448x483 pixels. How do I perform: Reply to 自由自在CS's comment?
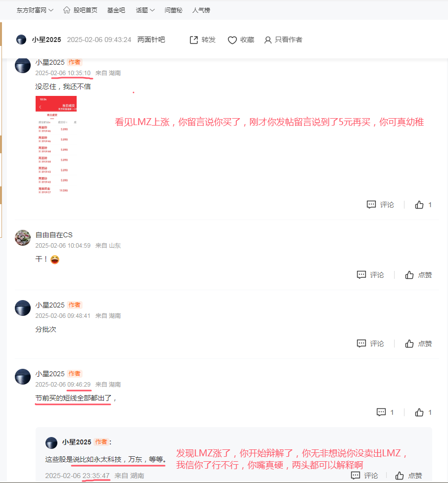(370, 275)
